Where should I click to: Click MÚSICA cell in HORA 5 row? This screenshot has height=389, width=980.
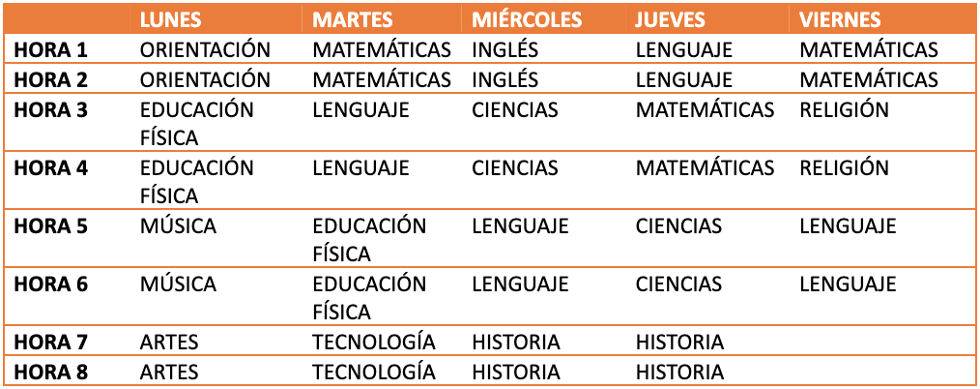pos(178,226)
